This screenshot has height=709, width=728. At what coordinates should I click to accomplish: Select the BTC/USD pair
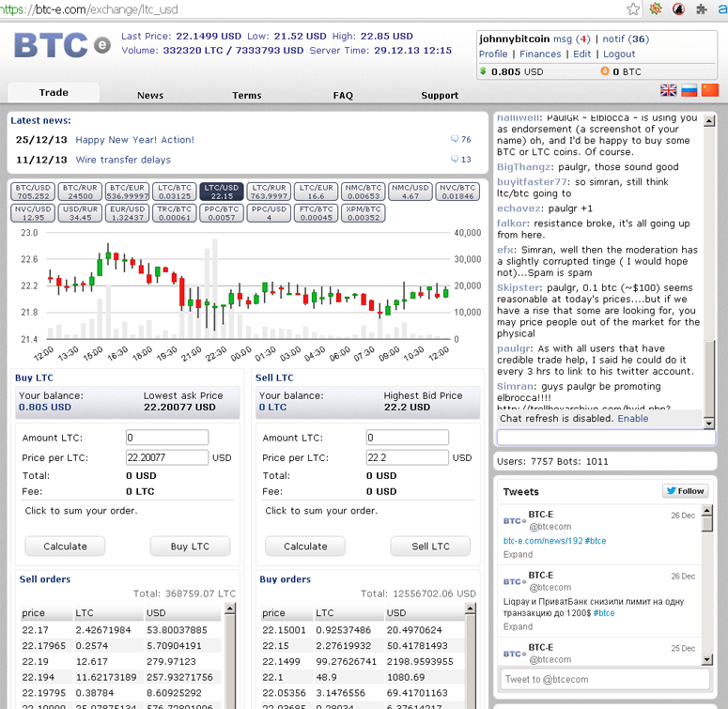(33, 192)
